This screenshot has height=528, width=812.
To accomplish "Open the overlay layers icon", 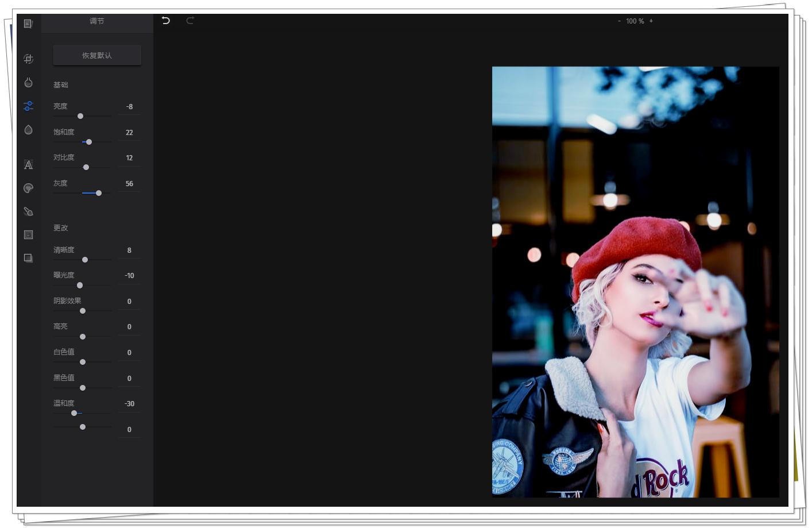I will pyautogui.click(x=28, y=258).
